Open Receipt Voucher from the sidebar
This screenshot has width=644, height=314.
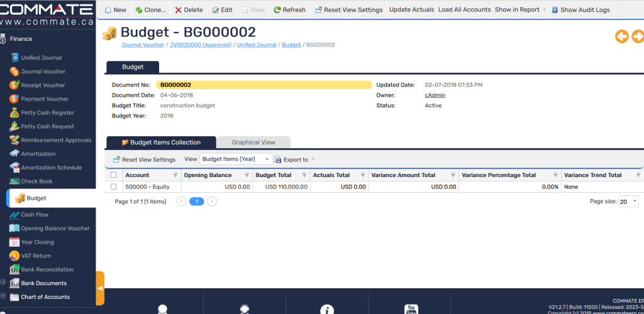coord(43,85)
